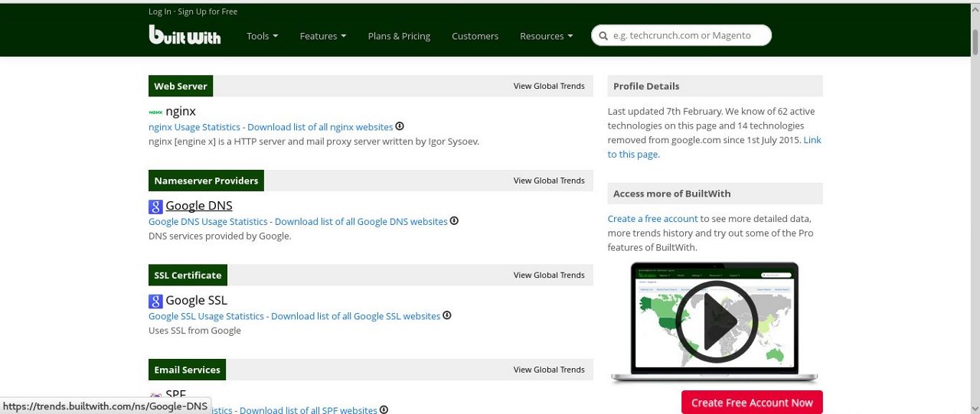The image size is (980, 414).
Task: Download list of all Google DNS websites
Action: pyautogui.click(x=361, y=222)
